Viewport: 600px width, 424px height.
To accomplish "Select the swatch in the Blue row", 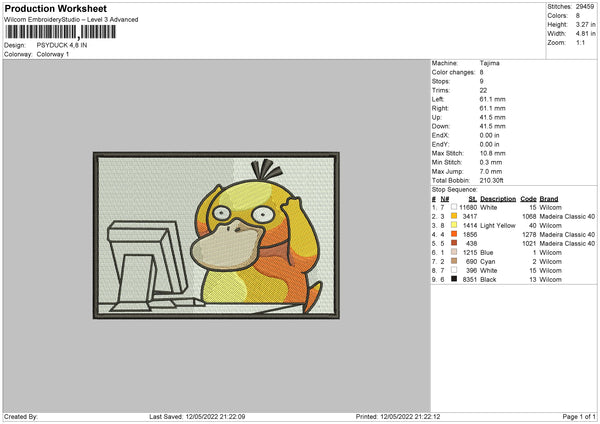I will point(454,252).
